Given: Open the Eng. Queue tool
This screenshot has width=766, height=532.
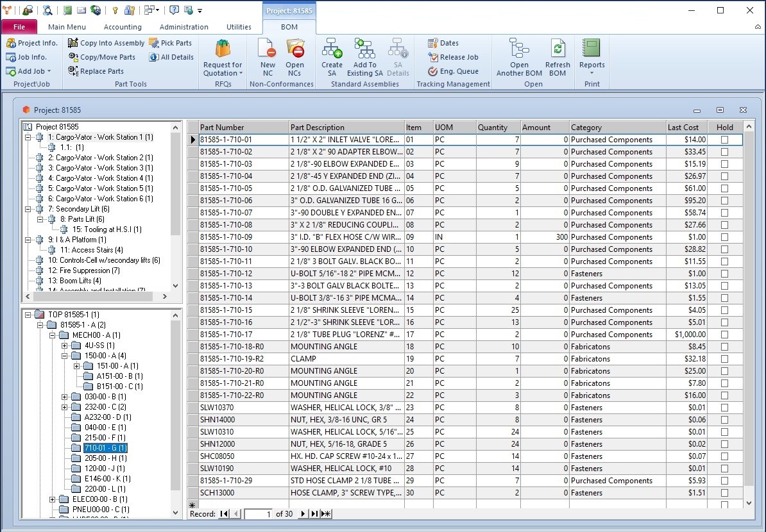Looking at the screenshot, I should 453,71.
